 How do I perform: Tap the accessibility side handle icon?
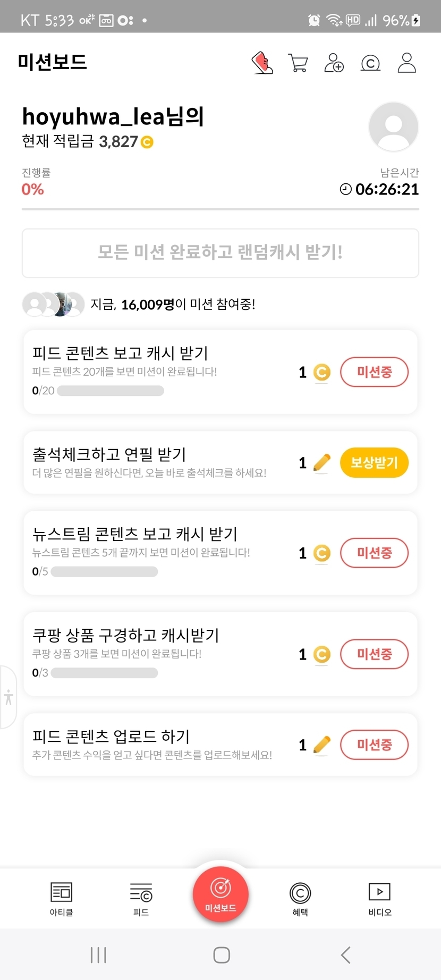(x=9, y=697)
